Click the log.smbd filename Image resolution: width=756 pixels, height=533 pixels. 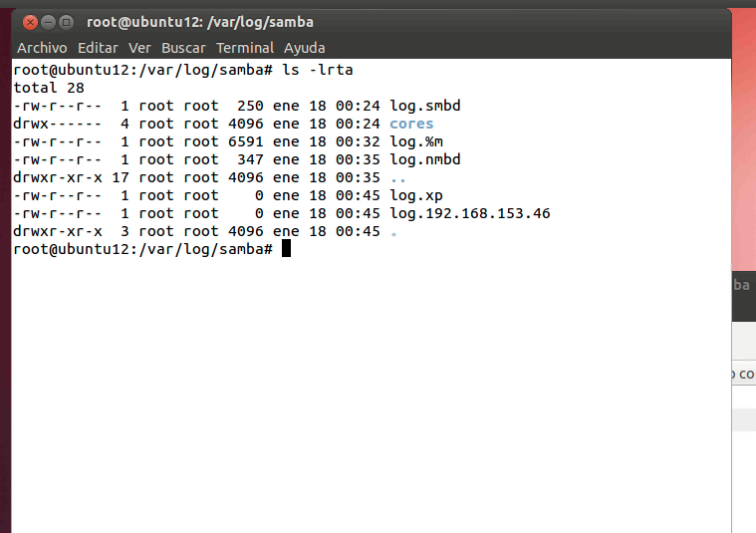pos(424,106)
